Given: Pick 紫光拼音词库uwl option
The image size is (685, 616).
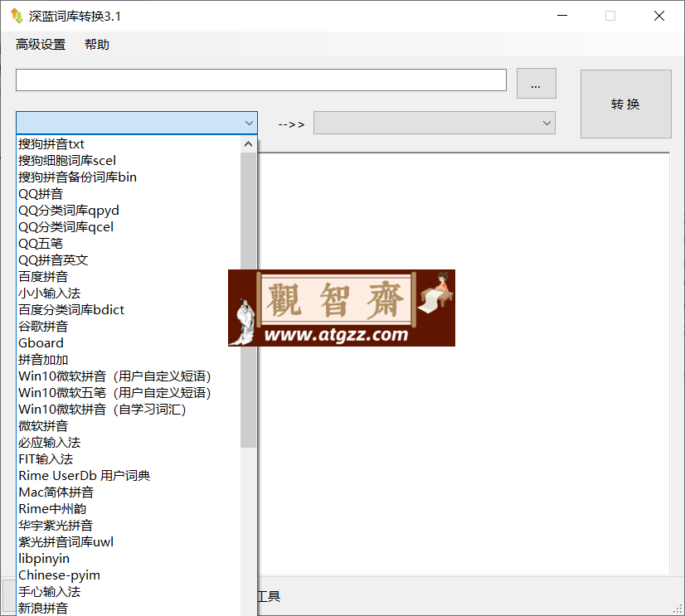Looking at the screenshot, I should point(129,542).
